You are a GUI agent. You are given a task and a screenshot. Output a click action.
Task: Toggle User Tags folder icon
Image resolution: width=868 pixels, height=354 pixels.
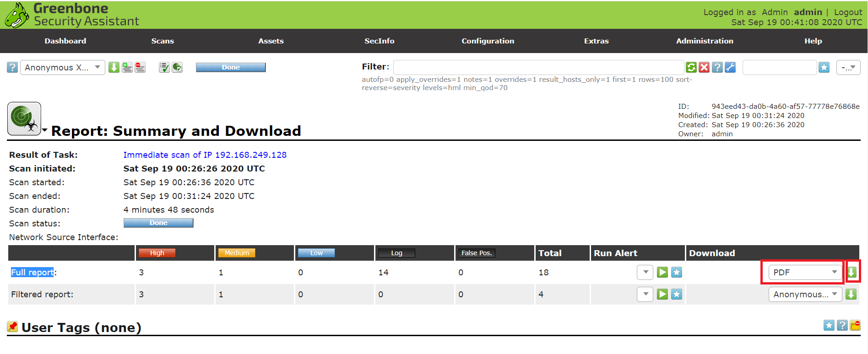855,325
